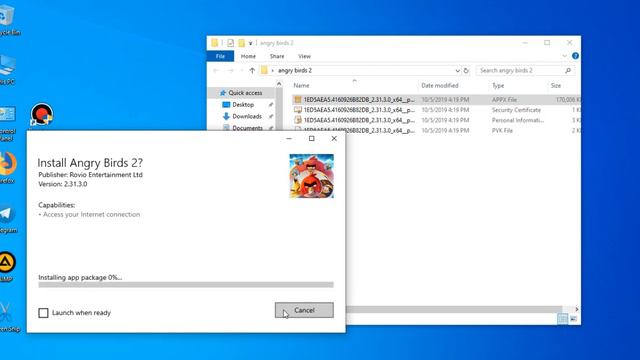Click the search magnifier icon
The height and width of the screenshot is (360, 640).
coord(568,71)
